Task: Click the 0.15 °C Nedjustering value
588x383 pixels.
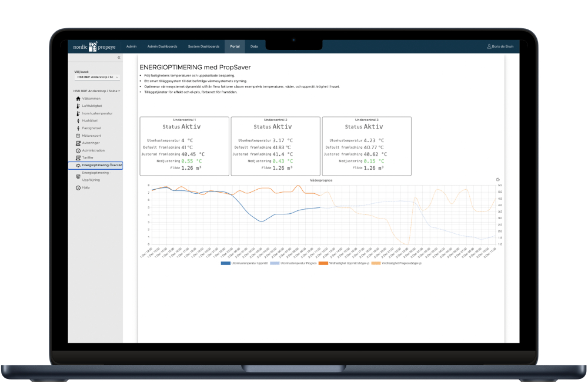Action: pos(374,161)
